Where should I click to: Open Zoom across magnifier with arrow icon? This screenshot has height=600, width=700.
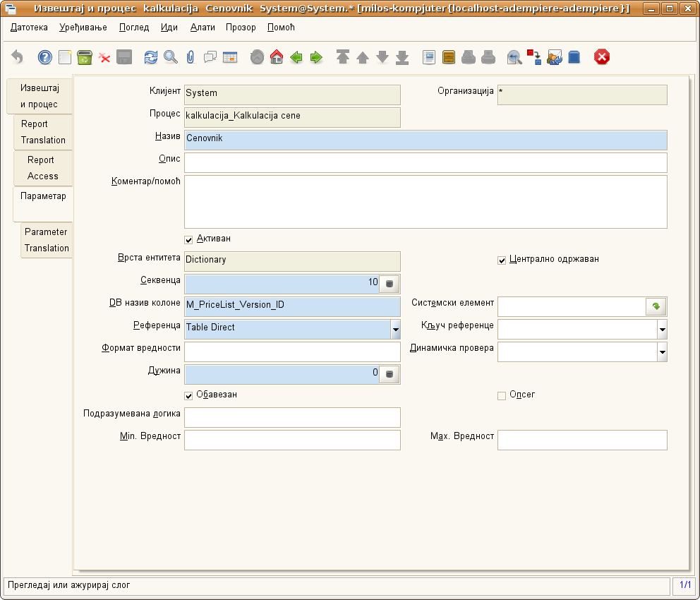pyautogui.click(x=514, y=57)
